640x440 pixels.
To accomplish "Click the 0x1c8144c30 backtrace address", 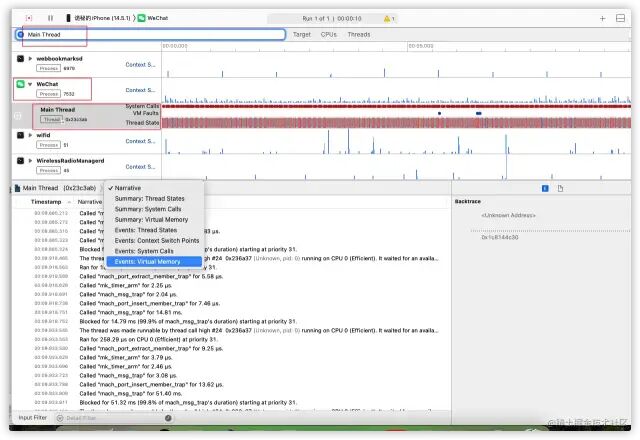I will coord(500,238).
